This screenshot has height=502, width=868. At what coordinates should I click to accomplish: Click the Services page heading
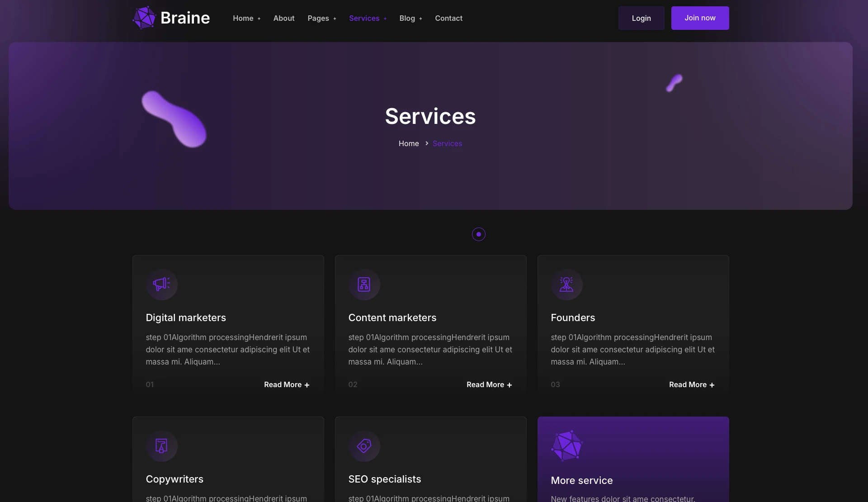430,116
